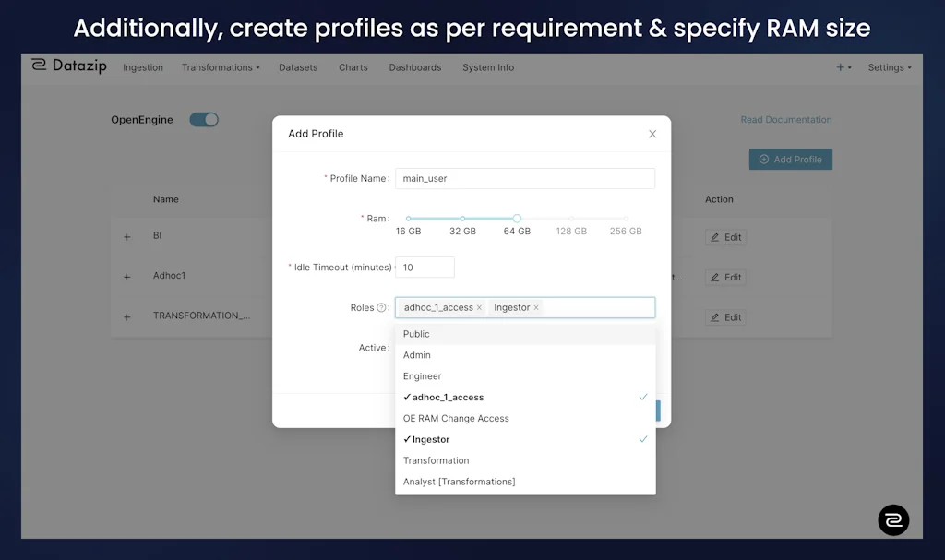Open the Transformations dropdown menu
This screenshot has height=560, width=945.
point(221,66)
